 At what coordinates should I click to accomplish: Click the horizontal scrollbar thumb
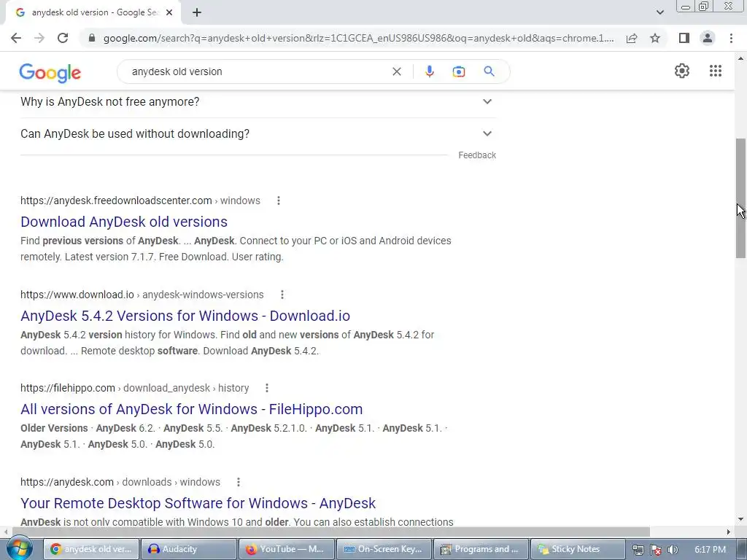click(331, 532)
